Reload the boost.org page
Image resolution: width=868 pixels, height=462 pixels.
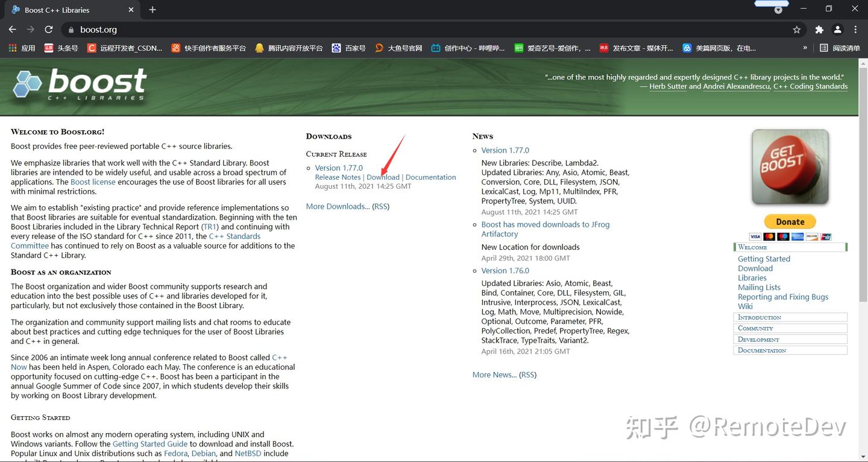(x=49, y=29)
